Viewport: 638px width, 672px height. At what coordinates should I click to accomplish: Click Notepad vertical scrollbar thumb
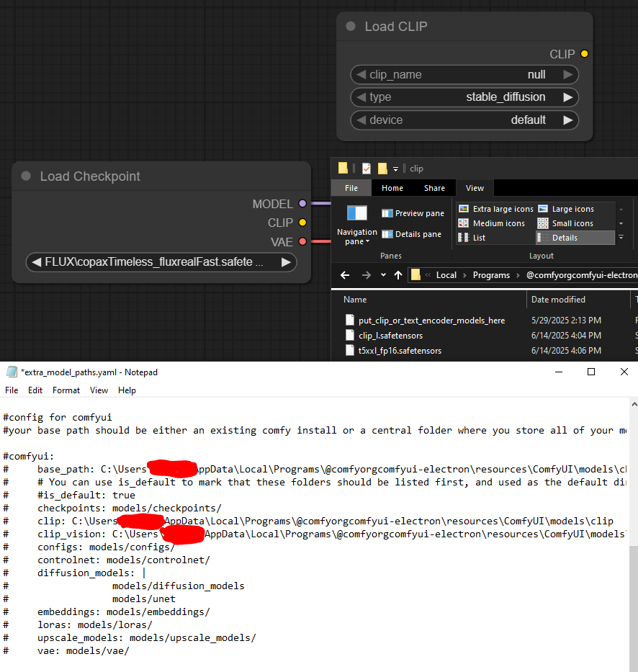(634, 609)
